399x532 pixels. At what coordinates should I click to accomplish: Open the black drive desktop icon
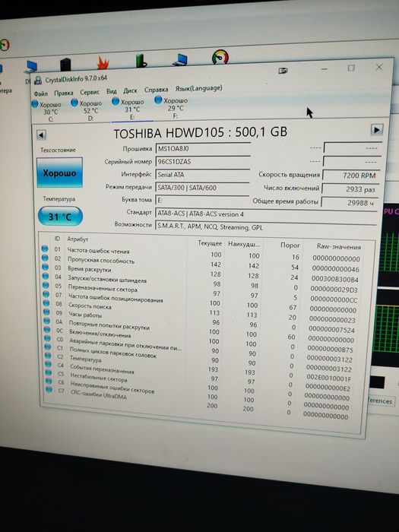coord(65,65)
